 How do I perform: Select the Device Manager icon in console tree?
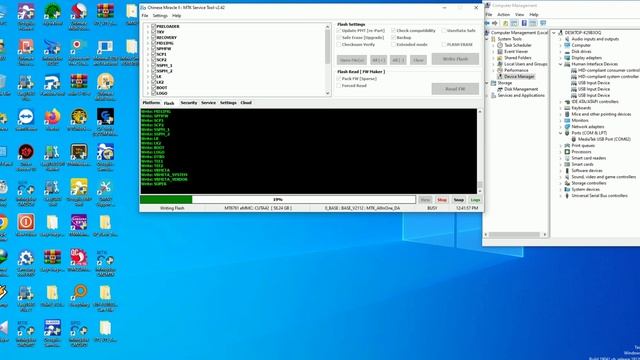pos(500,76)
